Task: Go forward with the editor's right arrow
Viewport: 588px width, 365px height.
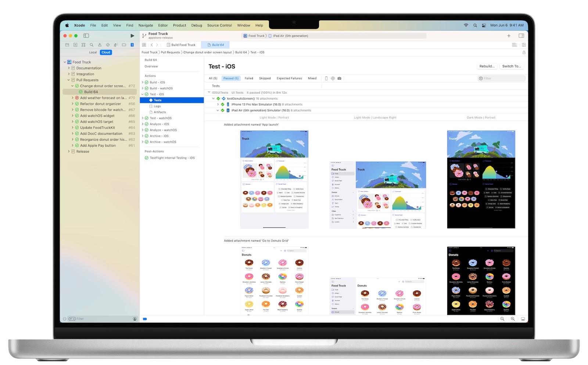Action: point(157,45)
